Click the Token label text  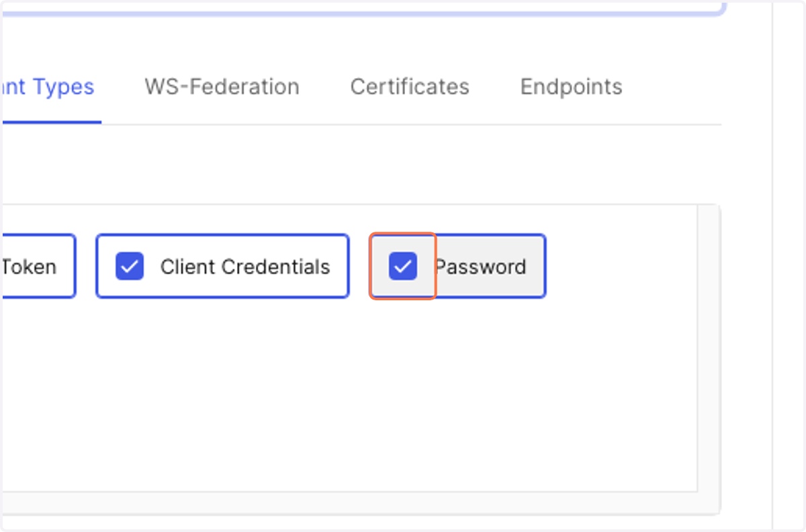[28, 267]
